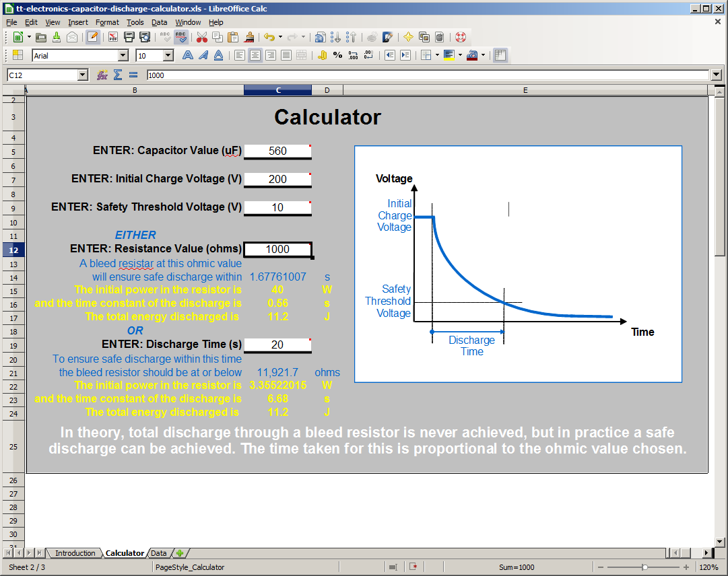Screen dimensions: 728x576
Task: Open the File menu
Action: point(11,22)
